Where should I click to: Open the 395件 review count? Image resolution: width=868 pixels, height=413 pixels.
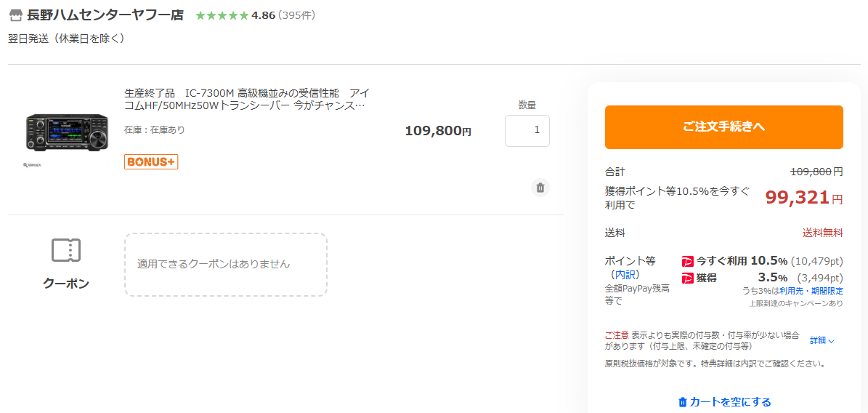pyautogui.click(x=296, y=15)
